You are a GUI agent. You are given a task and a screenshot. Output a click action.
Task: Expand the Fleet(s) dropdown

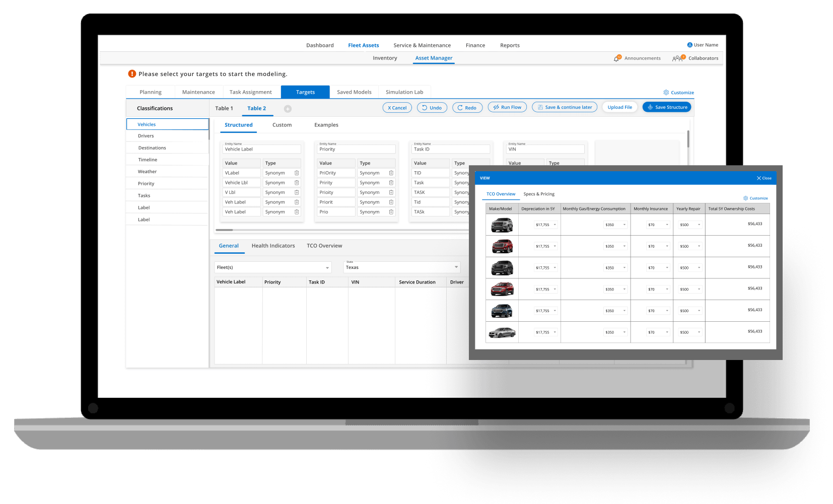[327, 268]
